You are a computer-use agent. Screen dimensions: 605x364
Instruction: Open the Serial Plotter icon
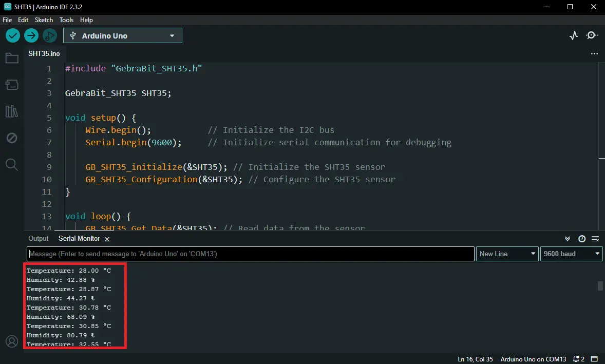click(574, 35)
